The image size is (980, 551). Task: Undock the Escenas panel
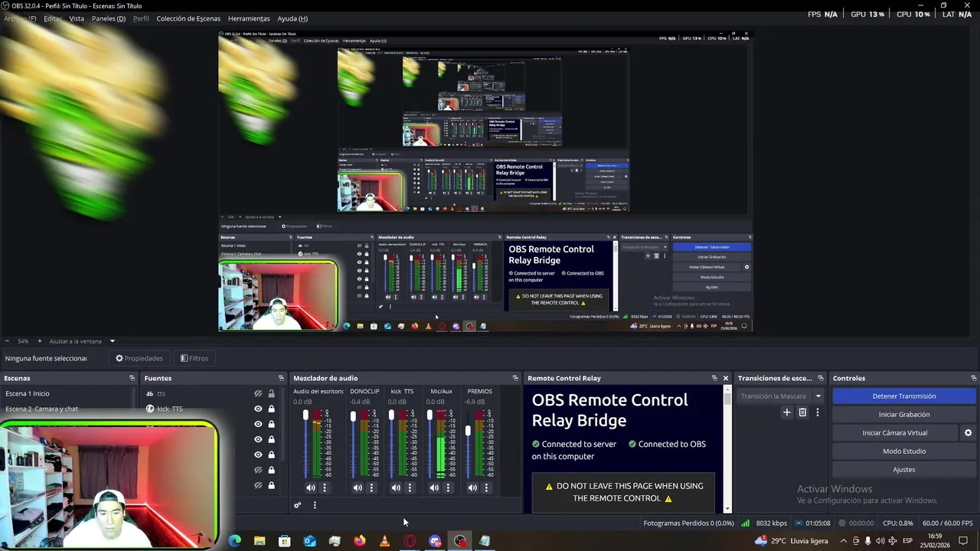click(x=132, y=378)
